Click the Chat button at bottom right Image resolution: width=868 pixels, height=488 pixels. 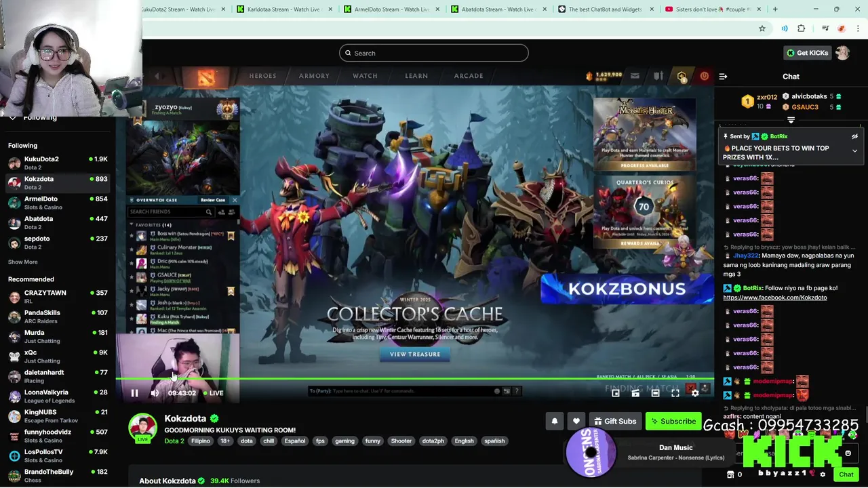846,474
